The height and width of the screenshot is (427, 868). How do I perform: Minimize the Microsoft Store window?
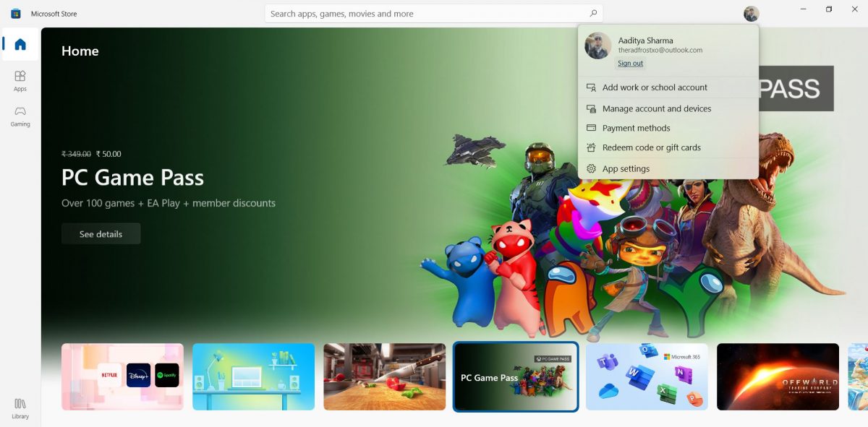tap(804, 9)
